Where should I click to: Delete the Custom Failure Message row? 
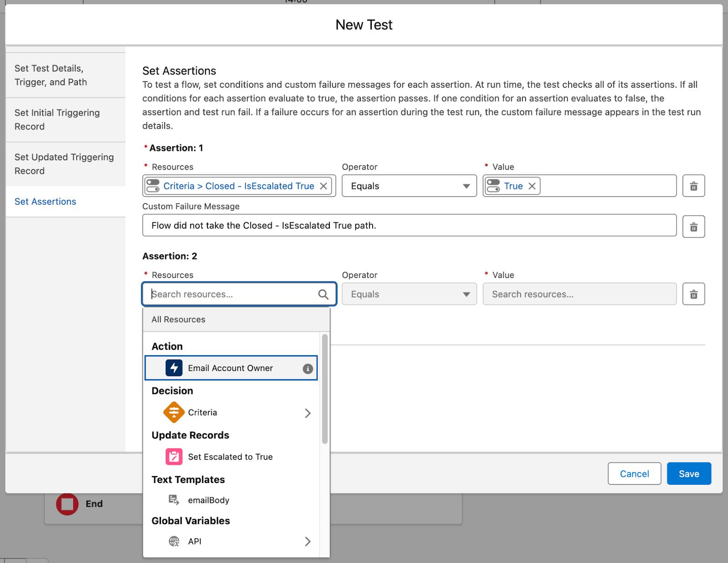[x=693, y=226]
